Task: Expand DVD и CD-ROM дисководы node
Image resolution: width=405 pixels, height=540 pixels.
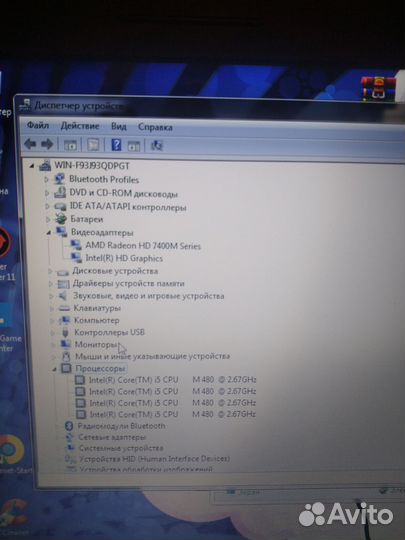Action: pyautogui.click(x=47, y=193)
